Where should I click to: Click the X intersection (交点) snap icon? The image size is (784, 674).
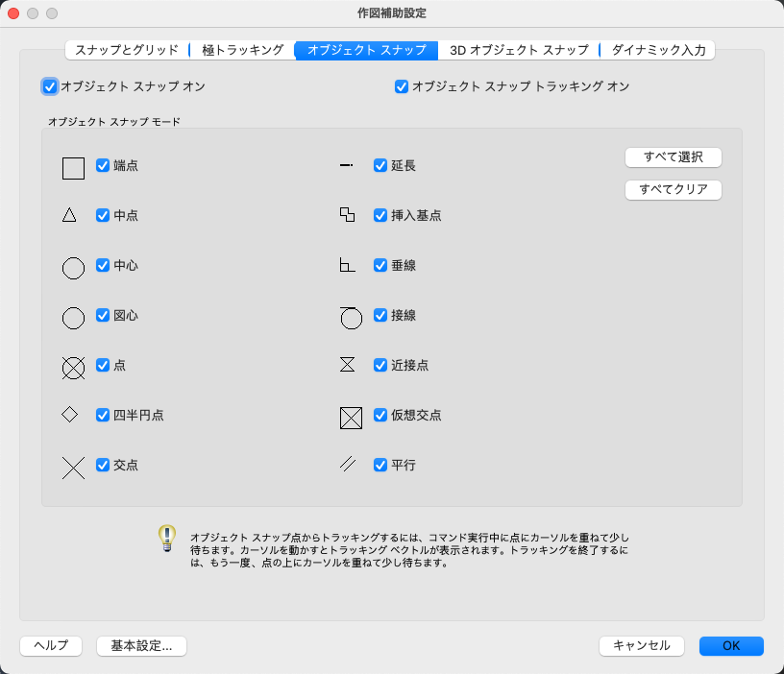(73, 469)
